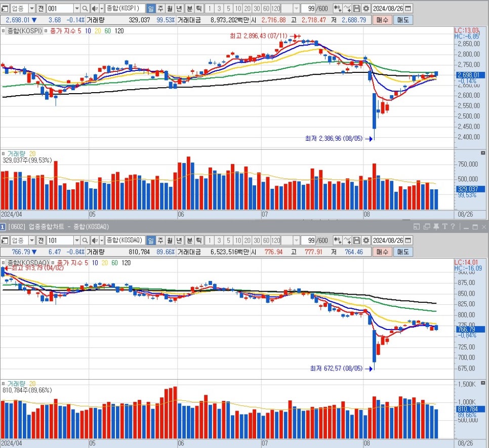Open the blank interval dropdown in KOSPI toolbar
The image size is (489, 448).
[x=296, y=9]
